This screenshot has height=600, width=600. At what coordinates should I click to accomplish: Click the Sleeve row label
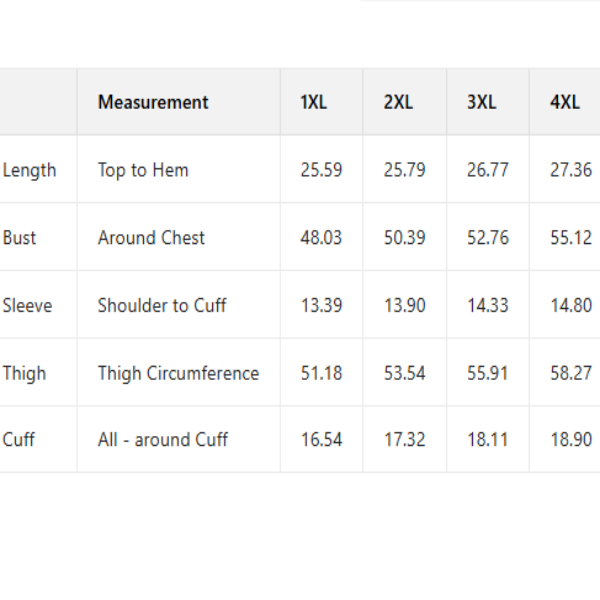tap(28, 305)
